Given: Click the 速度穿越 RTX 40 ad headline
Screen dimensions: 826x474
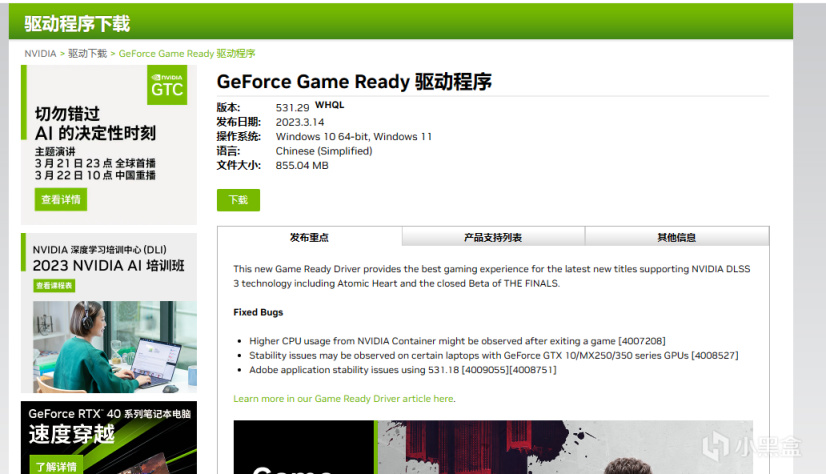Looking at the screenshot, I should [72, 434].
